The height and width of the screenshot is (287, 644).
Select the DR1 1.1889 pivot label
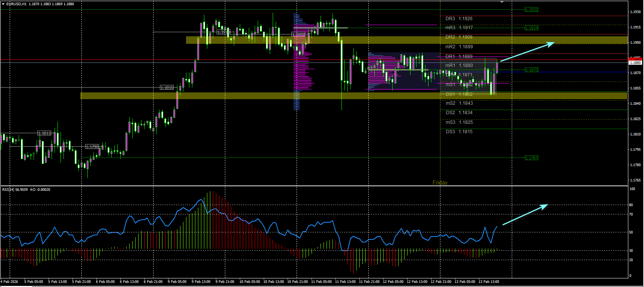(459, 57)
